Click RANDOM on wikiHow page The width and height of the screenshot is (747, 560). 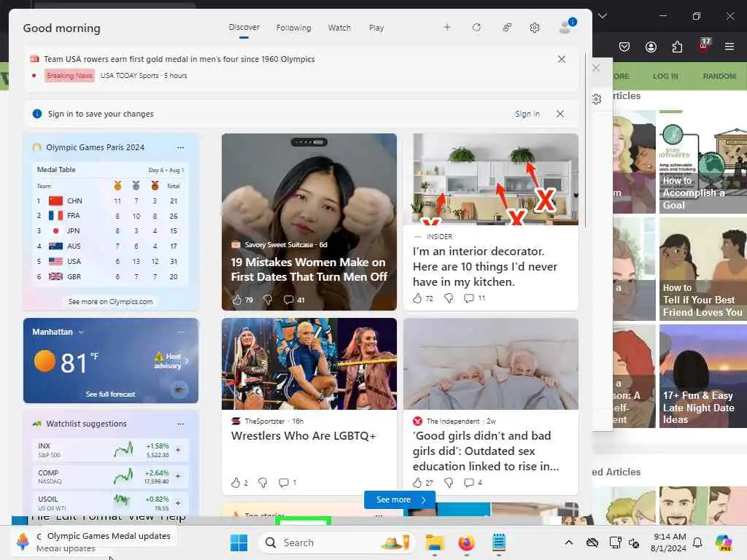[x=719, y=76]
